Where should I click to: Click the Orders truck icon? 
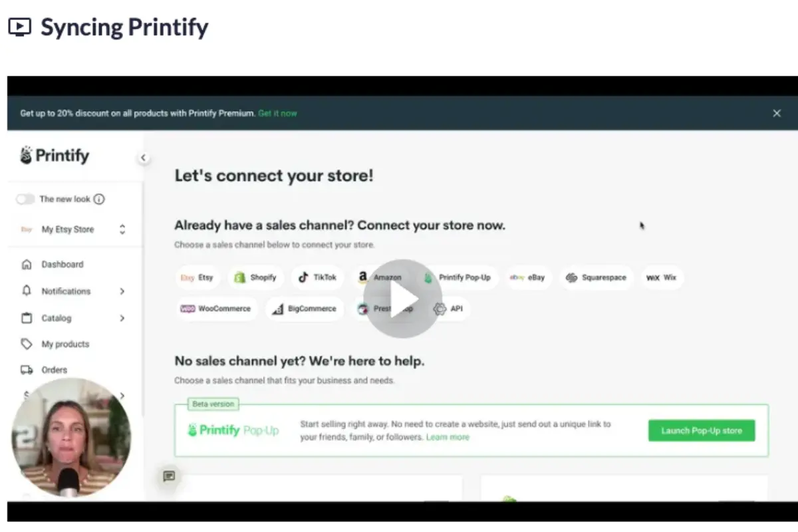pyautogui.click(x=27, y=370)
